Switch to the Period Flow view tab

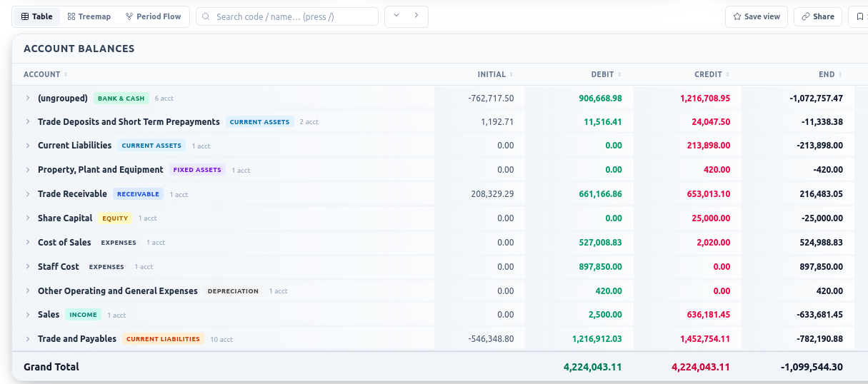pyautogui.click(x=154, y=16)
